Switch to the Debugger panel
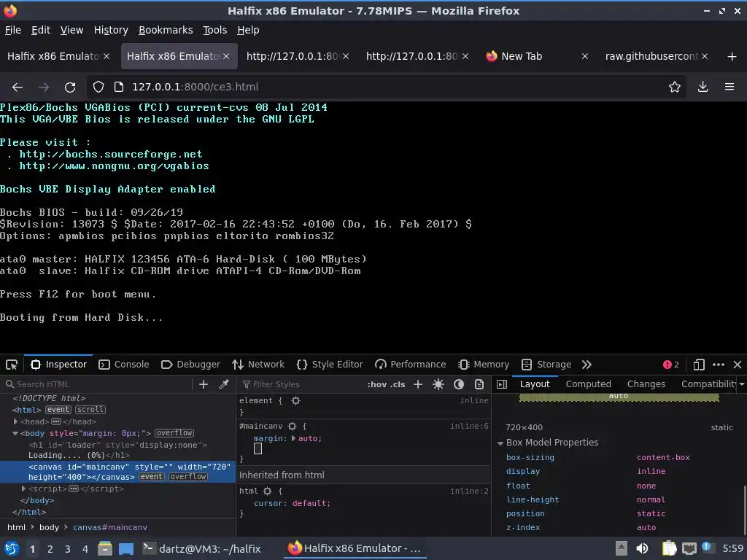Viewport: 747px width, 560px height. click(190, 365)
